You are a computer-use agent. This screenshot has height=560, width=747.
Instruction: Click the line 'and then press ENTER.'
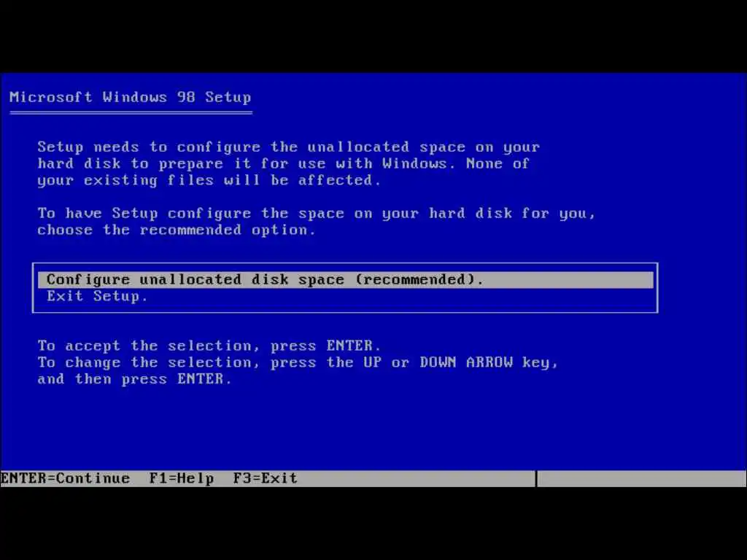click(134, 379)
